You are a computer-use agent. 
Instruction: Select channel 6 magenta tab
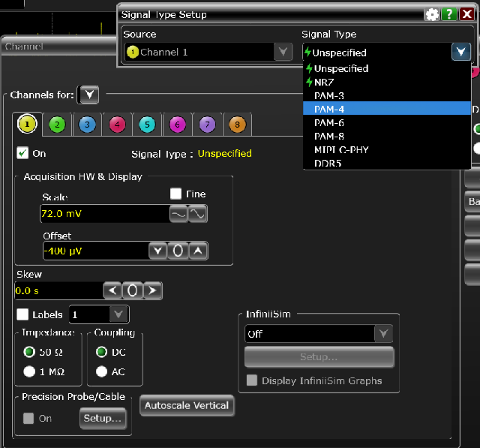click(177, 125)
